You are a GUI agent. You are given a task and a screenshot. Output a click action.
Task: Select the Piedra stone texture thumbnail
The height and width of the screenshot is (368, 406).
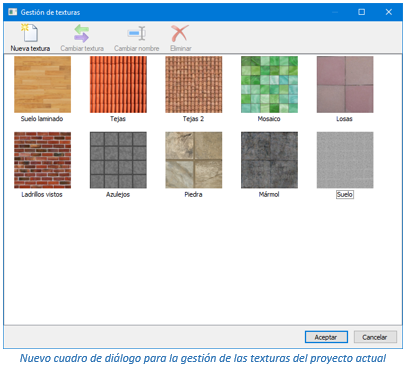click(x=194, y=160)
